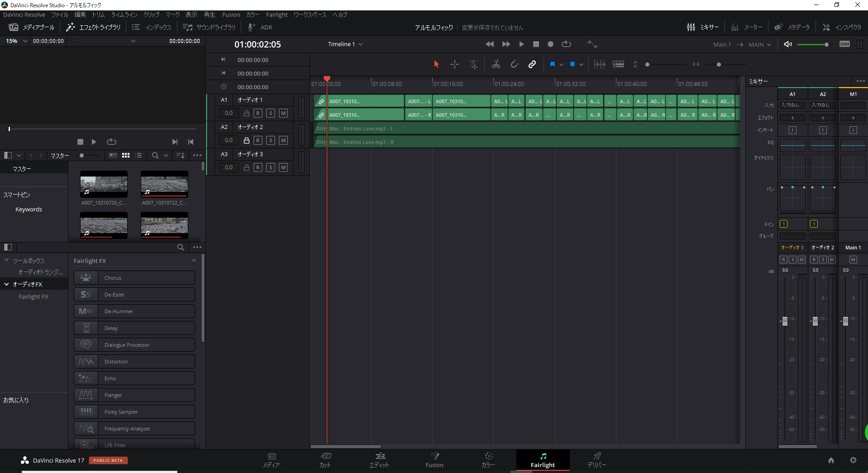This screenshot has height=473, width=868.
Task: Arm record on track A3
Action: click(x=258, y=167)
